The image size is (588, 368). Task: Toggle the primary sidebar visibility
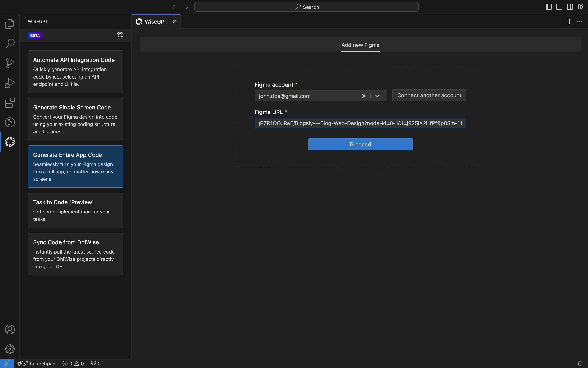coord(549,7)
